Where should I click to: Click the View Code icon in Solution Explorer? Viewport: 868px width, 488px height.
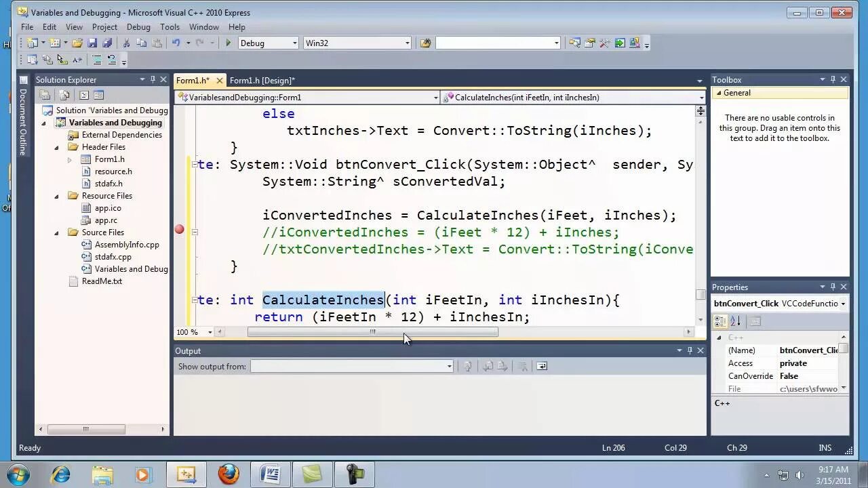pos(84,95)
